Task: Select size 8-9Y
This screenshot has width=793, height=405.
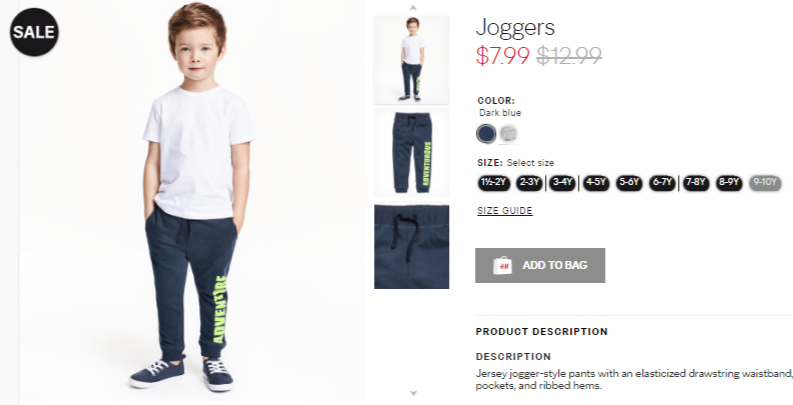Action: pyautogui.click(x=729, y=183)
